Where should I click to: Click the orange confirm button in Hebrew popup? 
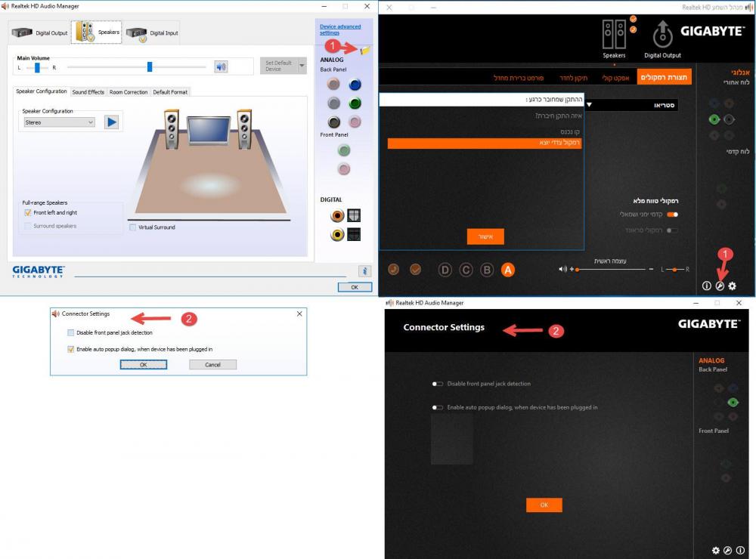click(x=485, y=236)
